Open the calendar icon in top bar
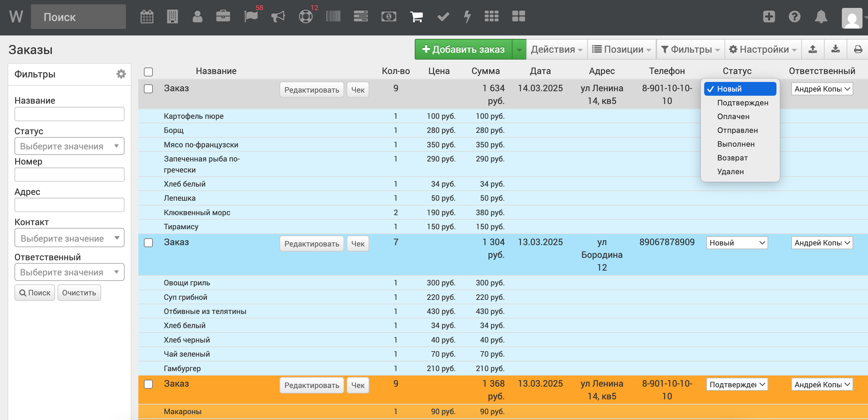Screen dimensions: 868x420 coord(147,17)
